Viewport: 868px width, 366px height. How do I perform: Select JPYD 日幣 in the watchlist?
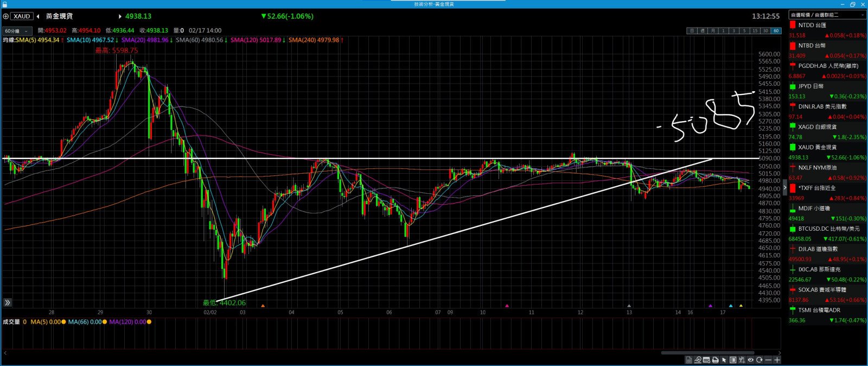pos(827,91)
